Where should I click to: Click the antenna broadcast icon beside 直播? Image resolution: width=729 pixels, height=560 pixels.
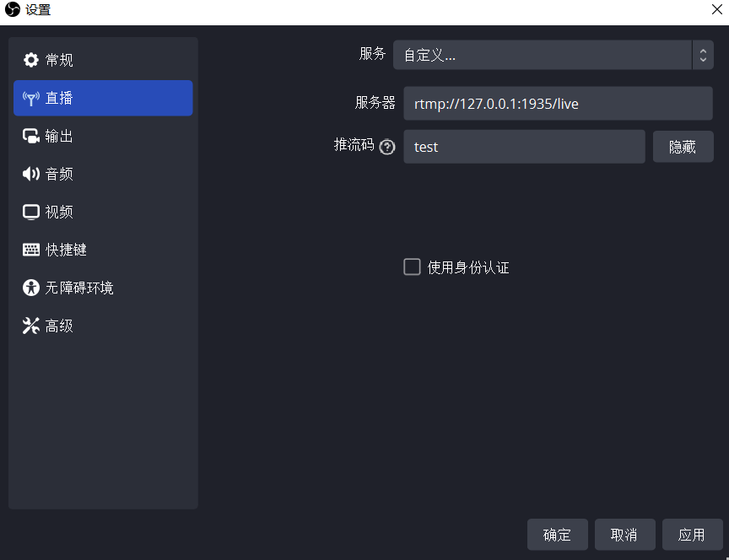point(31,98)
